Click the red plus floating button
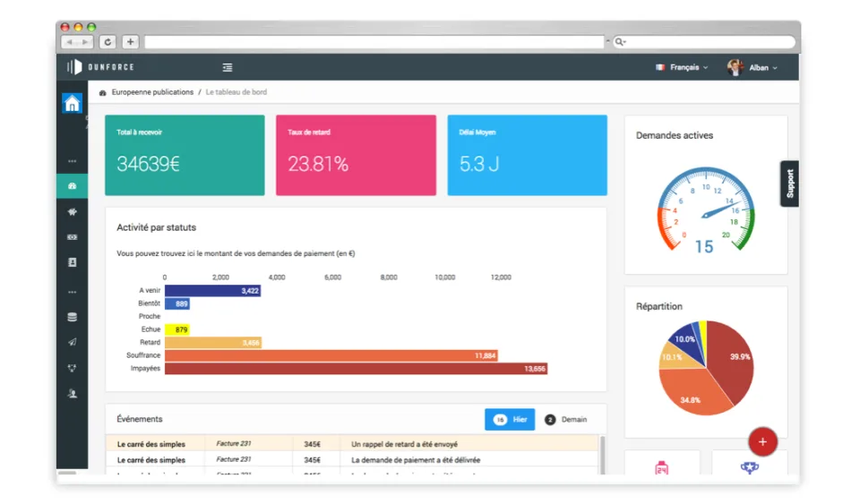Image resolution: width=860 pixels, height=504 pixels. tap(762, 441)
